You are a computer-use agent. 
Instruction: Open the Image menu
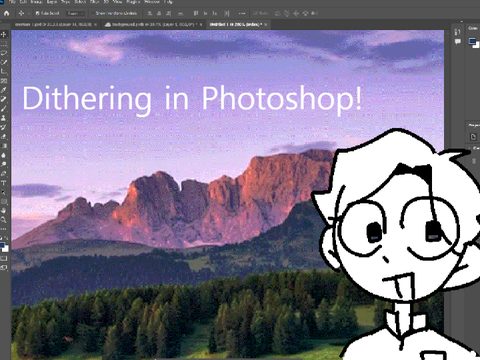[x=37, y=2]
